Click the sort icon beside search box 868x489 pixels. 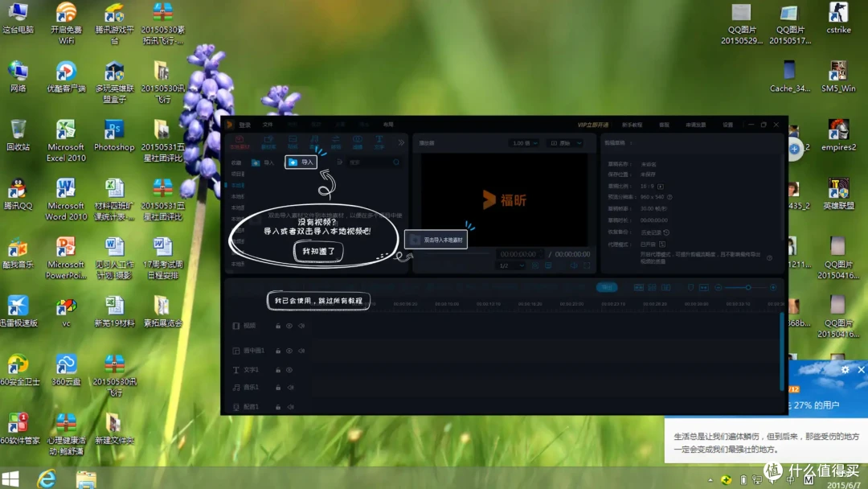(339, 162)
